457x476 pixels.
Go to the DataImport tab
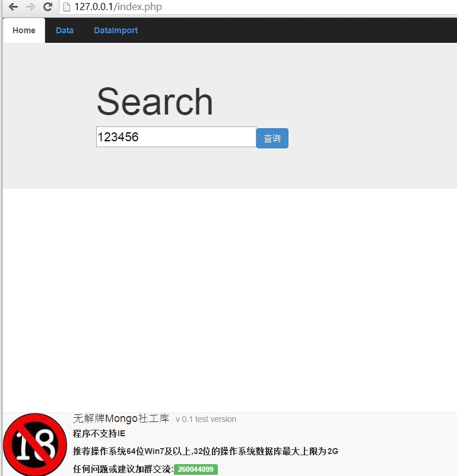[x=116, y=30]
